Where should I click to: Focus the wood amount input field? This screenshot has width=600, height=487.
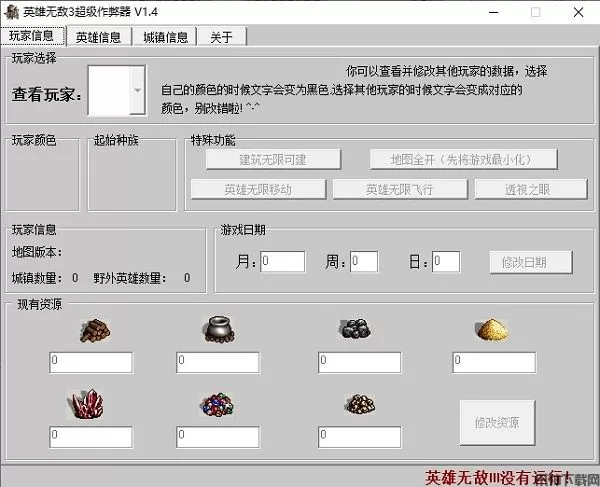tap(91, 363)
